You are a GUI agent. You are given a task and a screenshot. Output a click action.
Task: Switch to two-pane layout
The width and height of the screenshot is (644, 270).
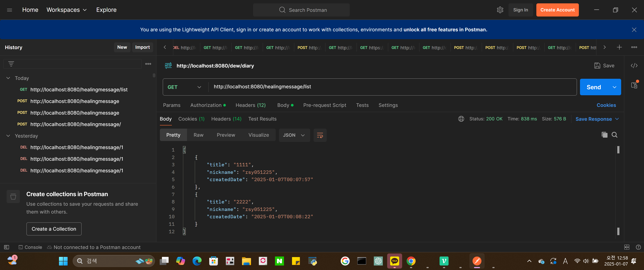[627, 247]
